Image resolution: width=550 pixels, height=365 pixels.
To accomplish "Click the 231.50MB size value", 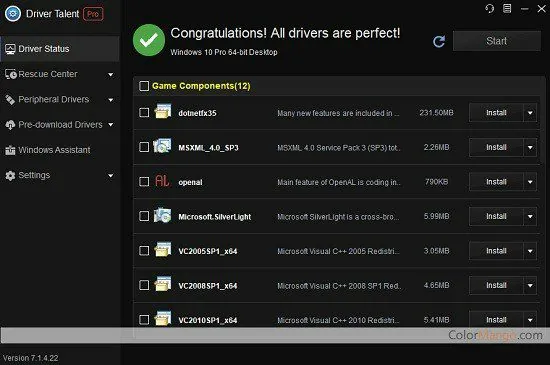I will point(436,113).
